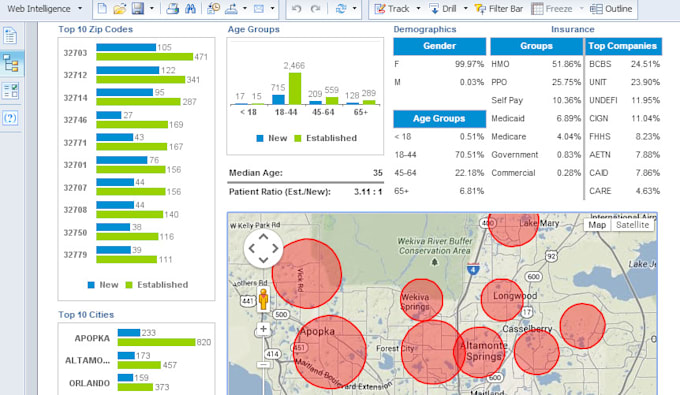Save the document with floppy disk icon

point(138,9)
